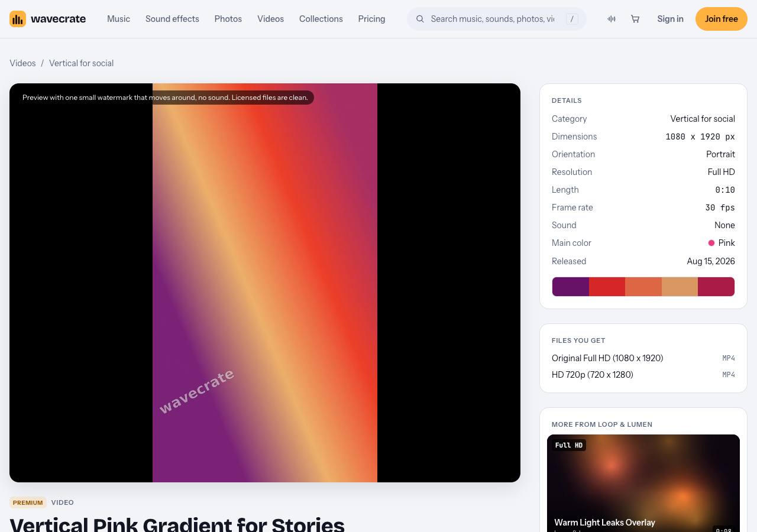Choose the crimson palette swatch
This screenshot has width=757, height=532.
pos(716,287)
